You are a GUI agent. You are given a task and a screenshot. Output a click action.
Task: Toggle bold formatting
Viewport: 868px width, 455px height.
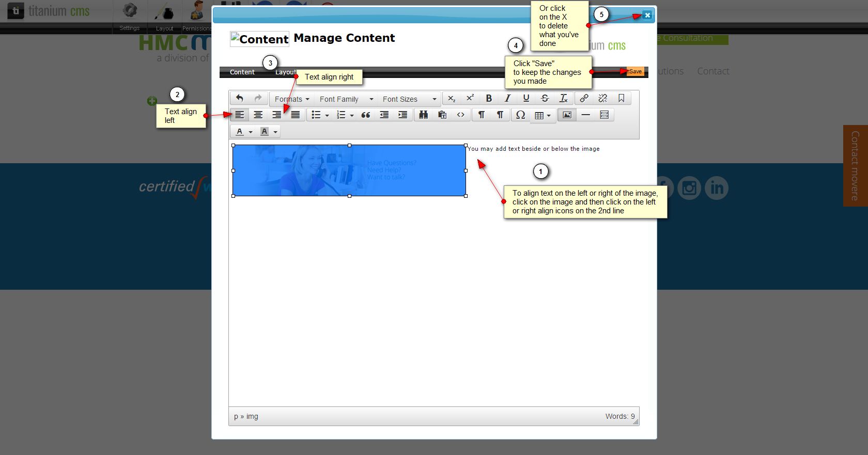[489, 98]
